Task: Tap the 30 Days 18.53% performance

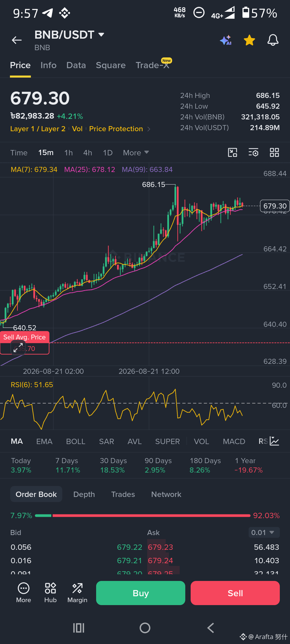Action: [113, 465]
